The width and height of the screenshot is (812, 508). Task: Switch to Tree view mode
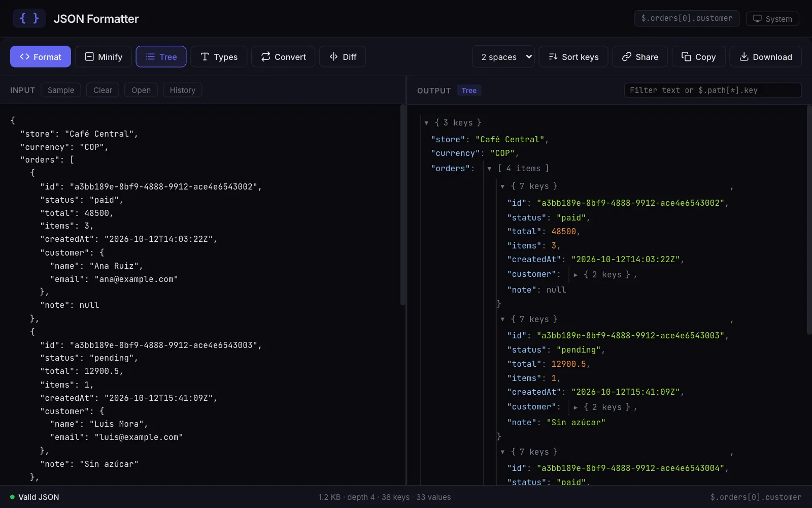tap(161, 57)
